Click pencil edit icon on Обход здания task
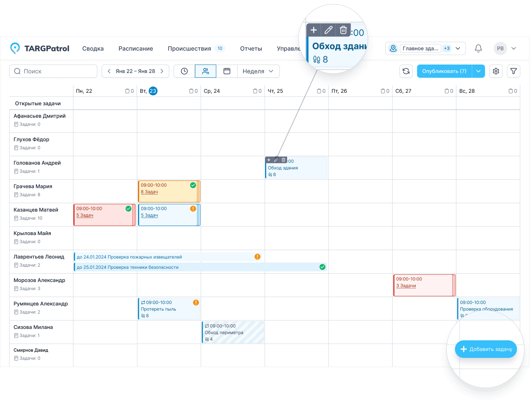This screenshot has height=403, width=532. click(x=276, y=160)
